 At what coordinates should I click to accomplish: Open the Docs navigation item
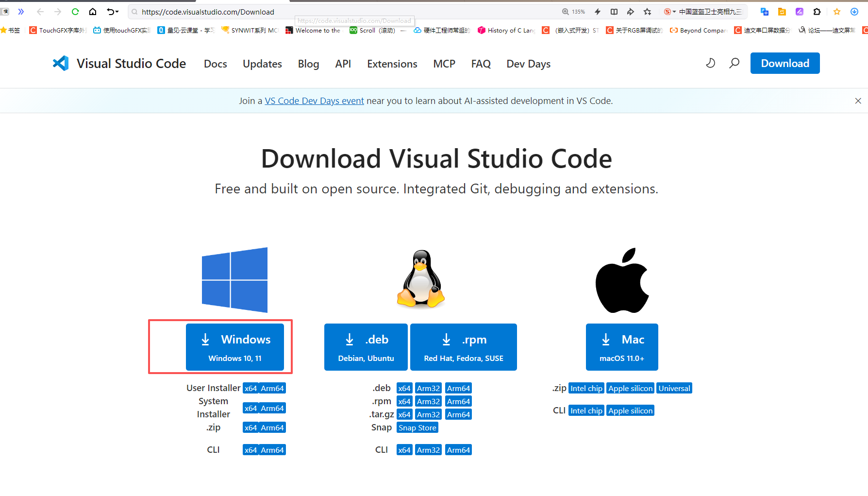click(x=215, y=64)
